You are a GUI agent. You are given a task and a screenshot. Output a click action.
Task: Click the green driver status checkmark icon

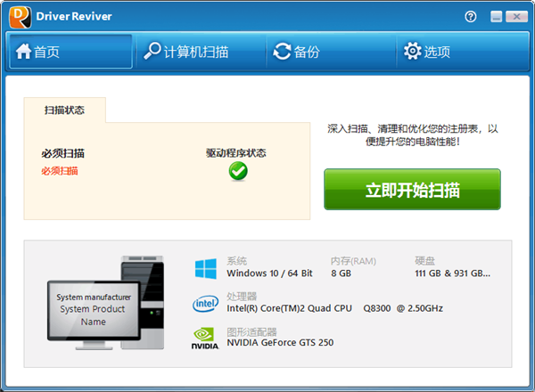(x=238, y=171)
